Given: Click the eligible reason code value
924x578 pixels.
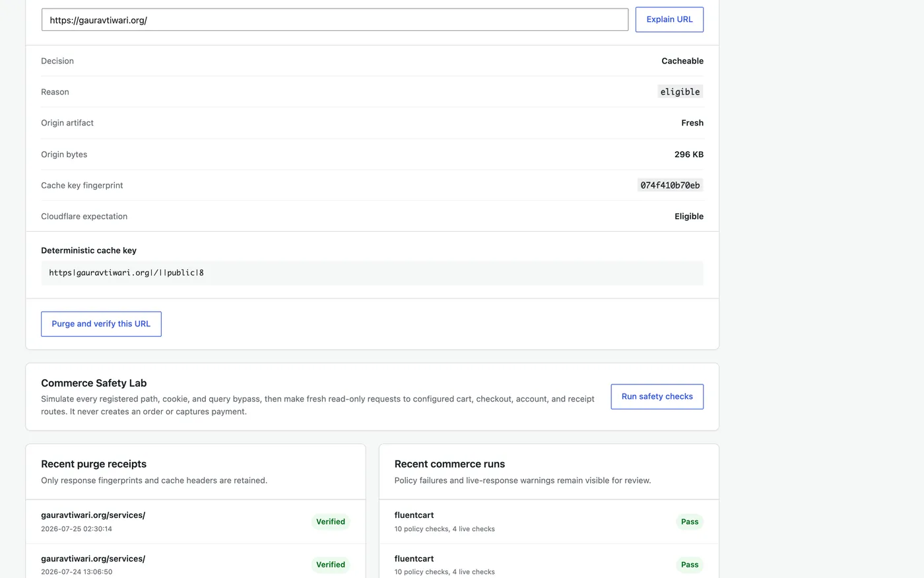Looking at the screenshot, I should click(x=680, y=92).
